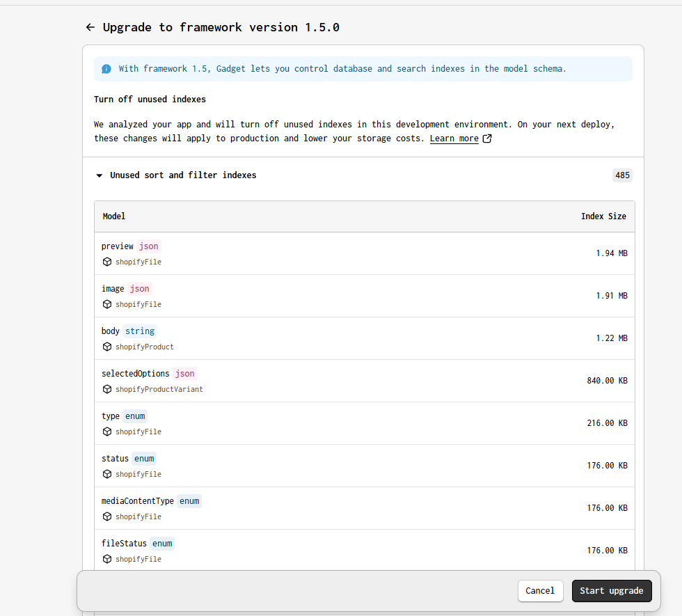
Task: Select the selectedOptions index row
Action: point(365,381)
